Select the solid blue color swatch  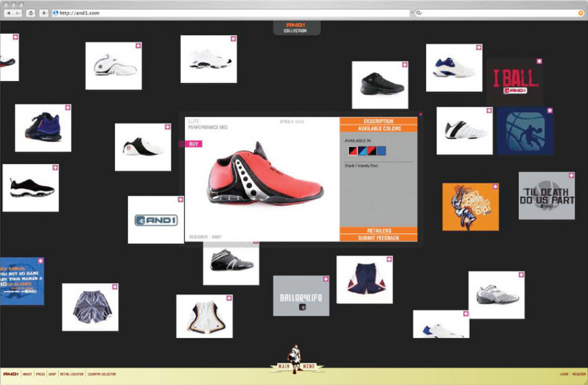click(382, 151)
